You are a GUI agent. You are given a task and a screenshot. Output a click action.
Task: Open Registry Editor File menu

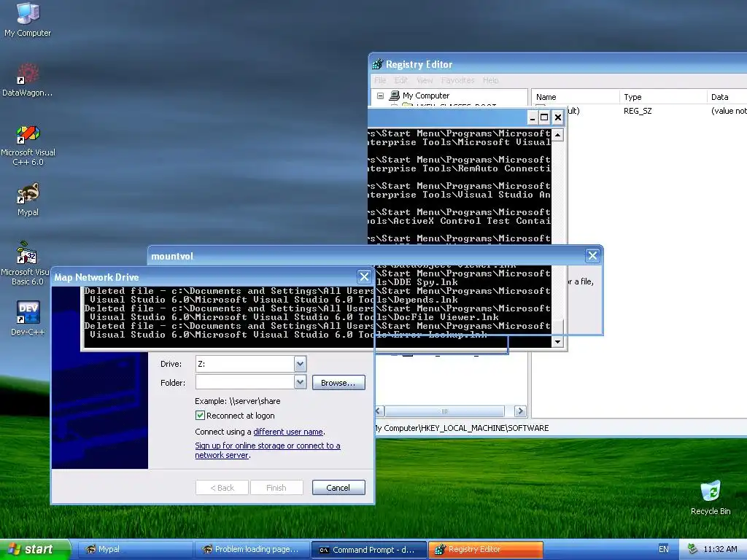point(380,80)
